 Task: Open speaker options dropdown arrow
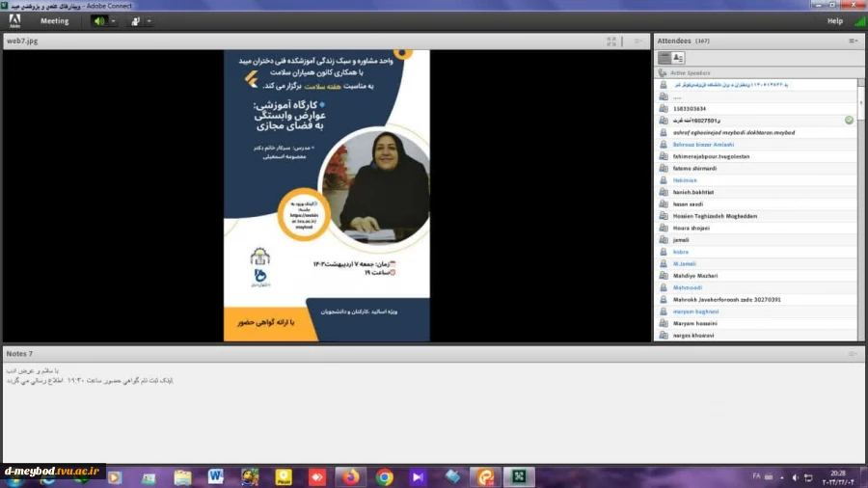pyautogui.click(x=113, y=21)
